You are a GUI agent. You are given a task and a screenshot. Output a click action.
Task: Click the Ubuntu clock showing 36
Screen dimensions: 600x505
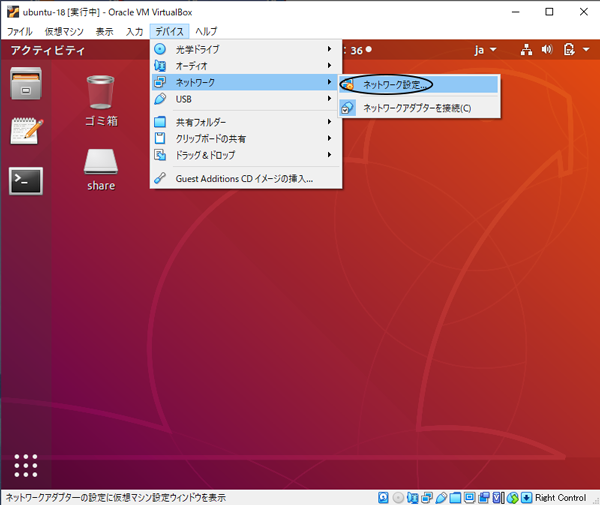click(358, 50)
